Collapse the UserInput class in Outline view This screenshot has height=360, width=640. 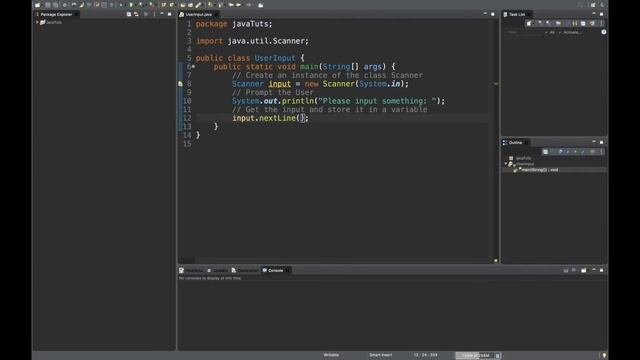(506, 164)
